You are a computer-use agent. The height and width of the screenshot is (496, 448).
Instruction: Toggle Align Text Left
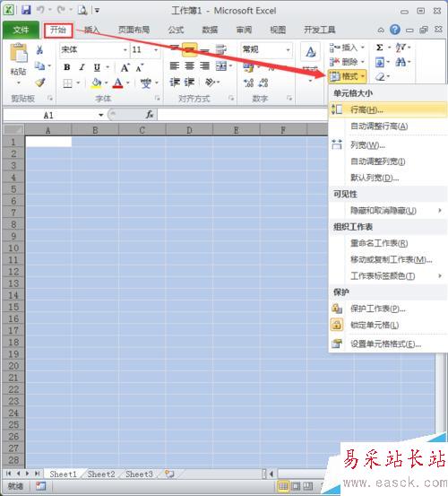(x=175, y=65)
